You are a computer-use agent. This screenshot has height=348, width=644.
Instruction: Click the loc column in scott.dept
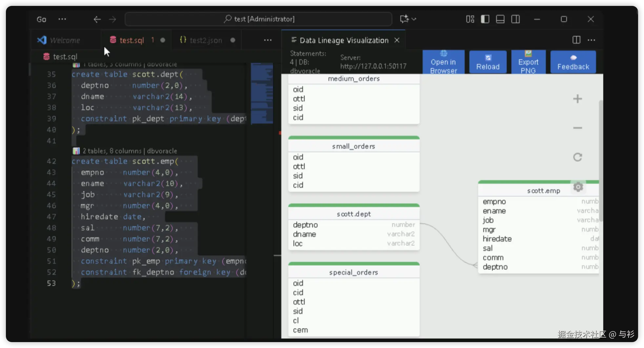[x=354, y=243]
